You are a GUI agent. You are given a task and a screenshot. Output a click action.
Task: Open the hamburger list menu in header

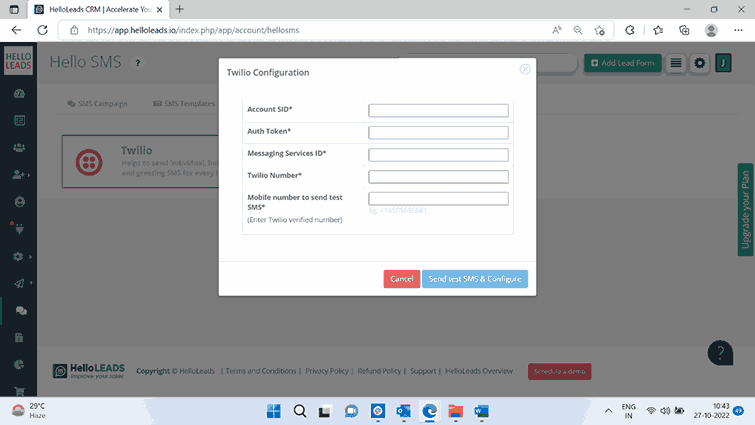[x=676, y=63]
